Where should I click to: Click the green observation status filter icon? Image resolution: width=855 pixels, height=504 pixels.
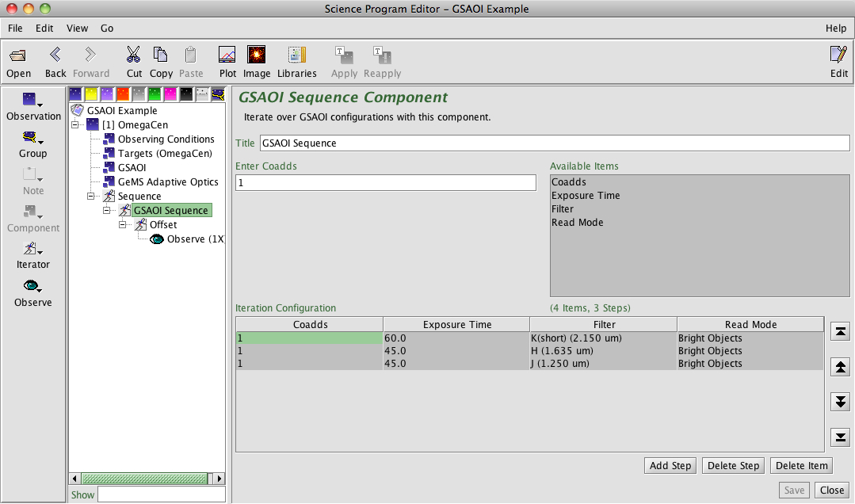pos(155,94)
